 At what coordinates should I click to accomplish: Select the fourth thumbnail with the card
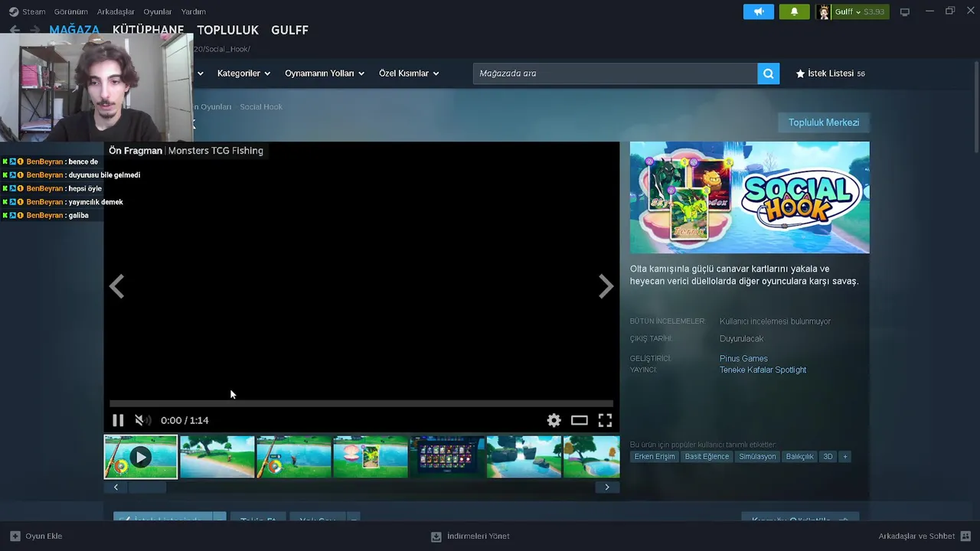[371, 457]
